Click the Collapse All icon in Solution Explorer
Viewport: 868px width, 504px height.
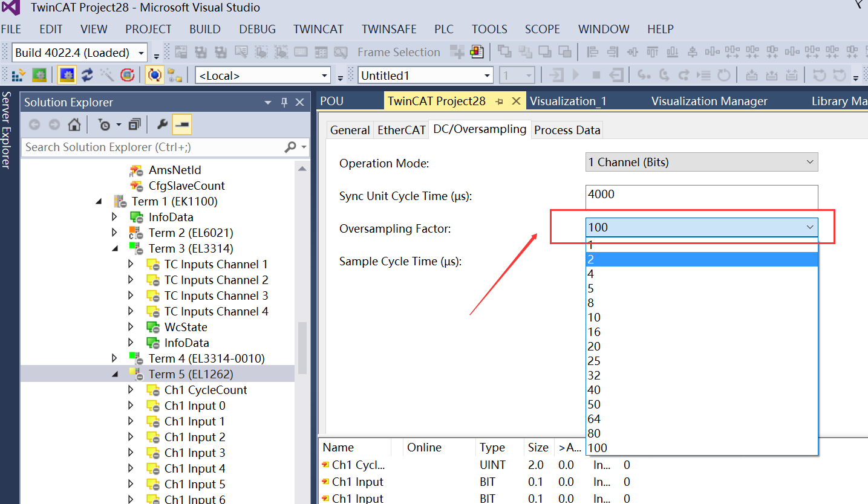coord(134,124)
